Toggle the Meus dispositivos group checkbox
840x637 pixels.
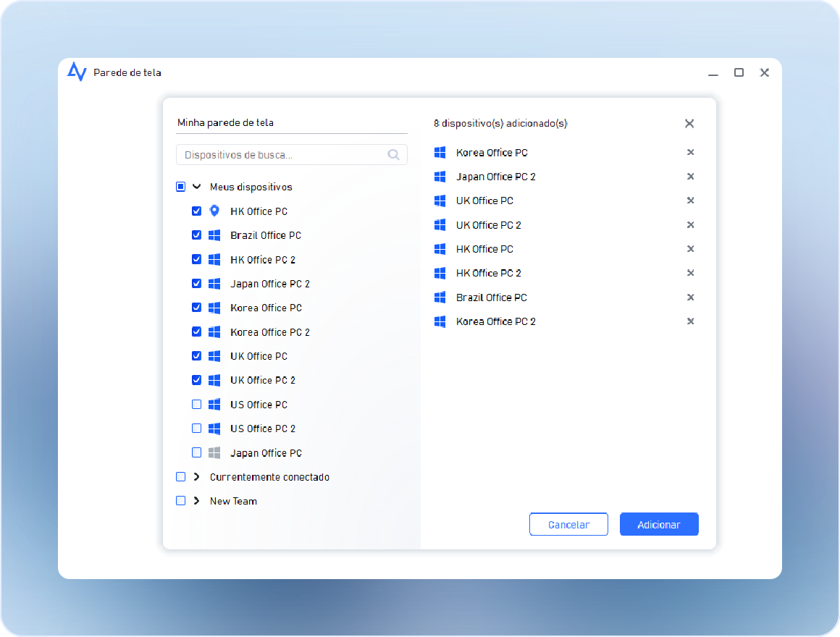coord(181,187)
